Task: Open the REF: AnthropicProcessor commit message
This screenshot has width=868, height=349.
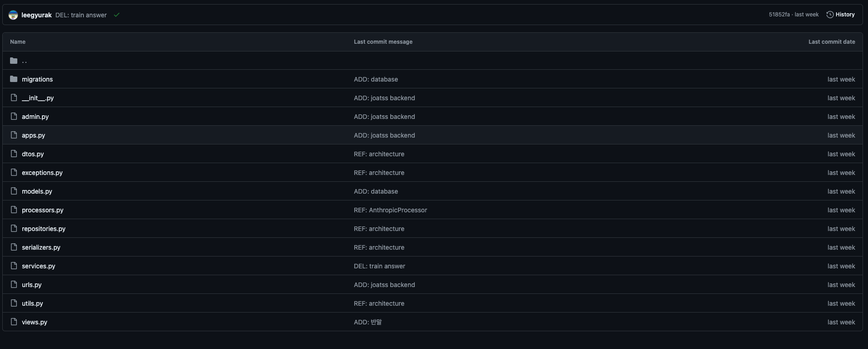Action: click(390, 210)
